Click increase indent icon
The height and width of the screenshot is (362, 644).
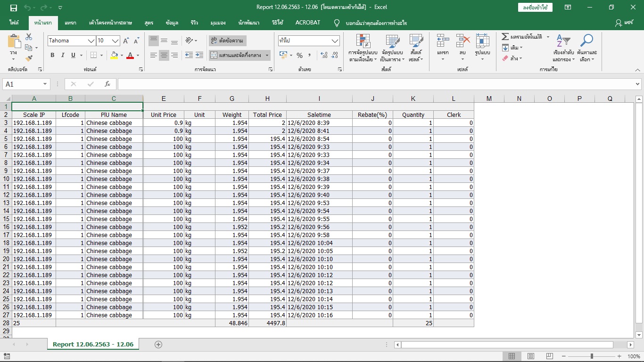199,55
